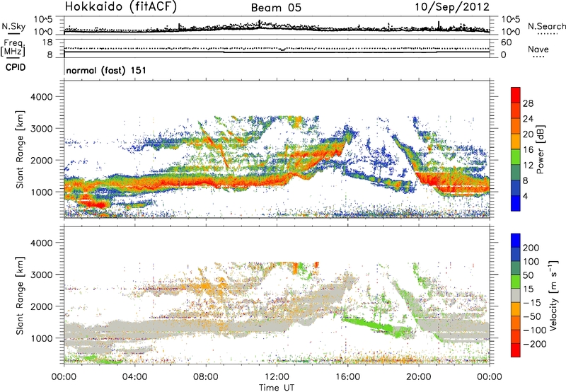Click the "normal (fast) 151" text
Image resolution: width=566 pixels, height=392 pixels.
(x=106, y=70)
